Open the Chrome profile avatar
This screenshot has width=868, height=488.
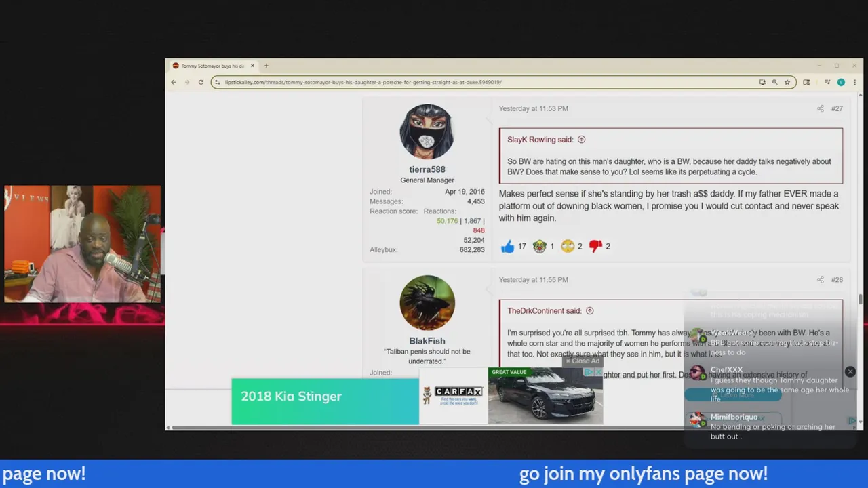pyautogui.click(x=841, y=82)
